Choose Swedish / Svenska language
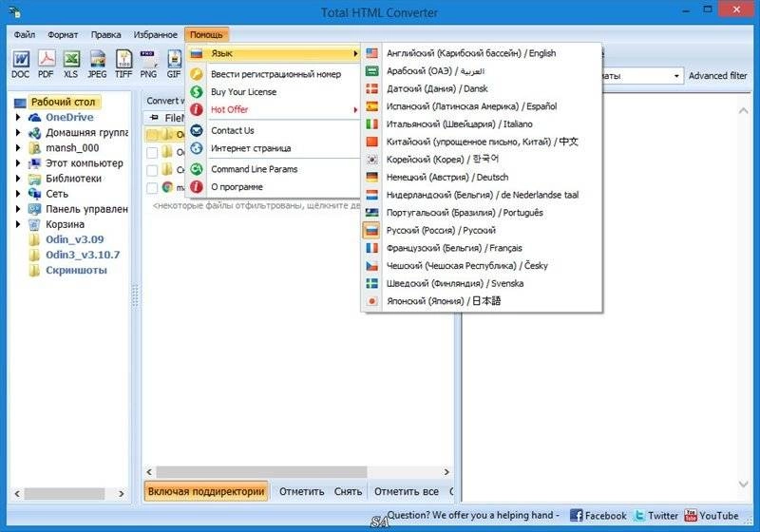The image size is (760, 532). click(x=482, y=283)
